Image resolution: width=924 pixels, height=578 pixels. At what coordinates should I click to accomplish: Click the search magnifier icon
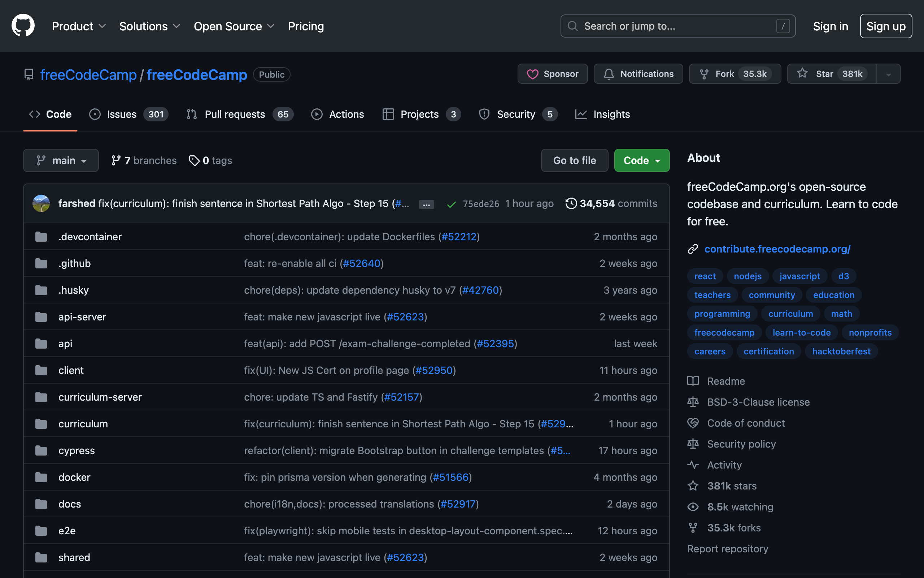coord(572,26)
